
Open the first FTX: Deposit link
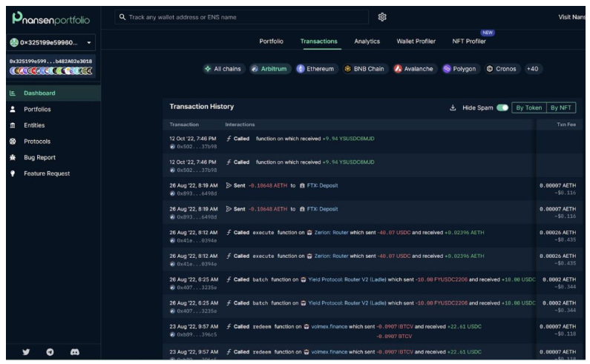[x=322, y=185]
